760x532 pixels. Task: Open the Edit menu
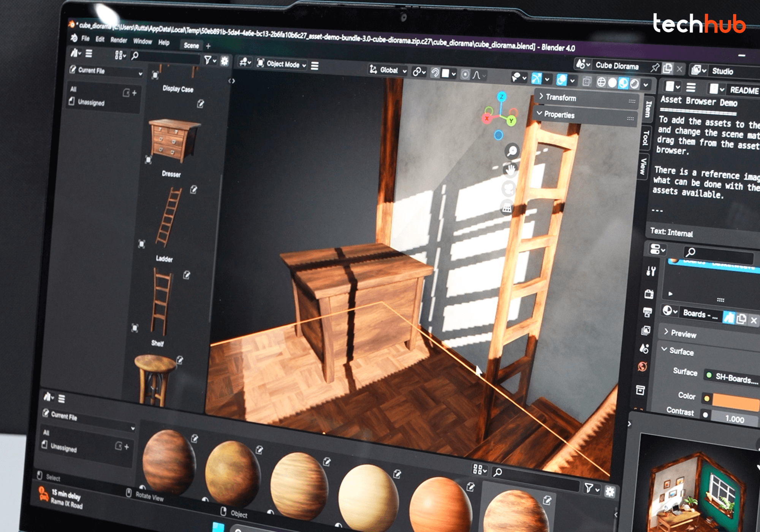pos(100,39)
